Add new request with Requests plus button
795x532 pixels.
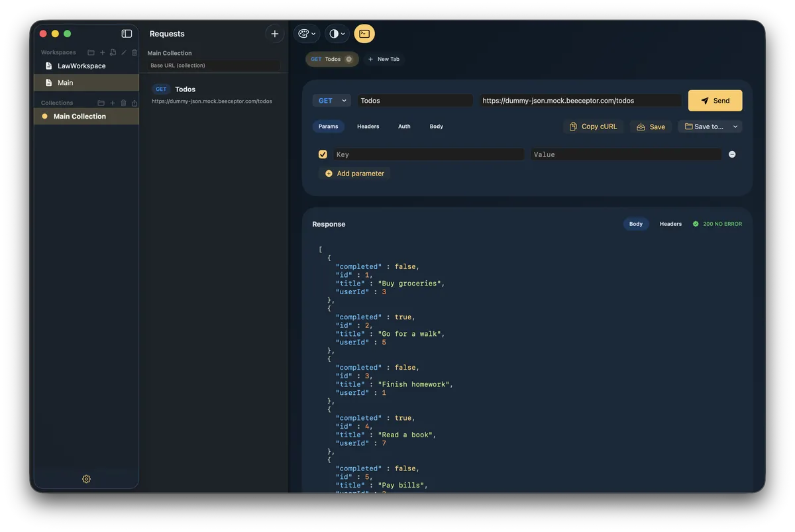[x=275, y=34]
